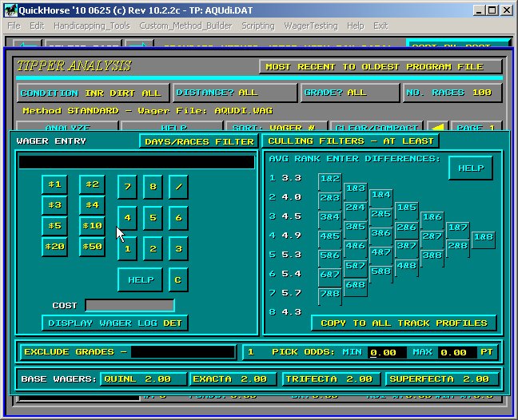
Task: Select the 1&8 rank difference box
Action: pos(483,237)
